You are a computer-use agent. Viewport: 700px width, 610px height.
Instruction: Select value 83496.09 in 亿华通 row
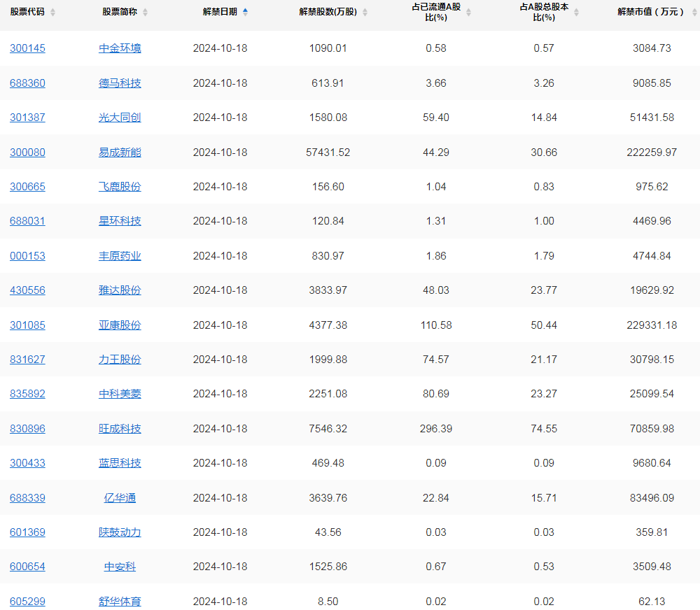coord(652,497)
